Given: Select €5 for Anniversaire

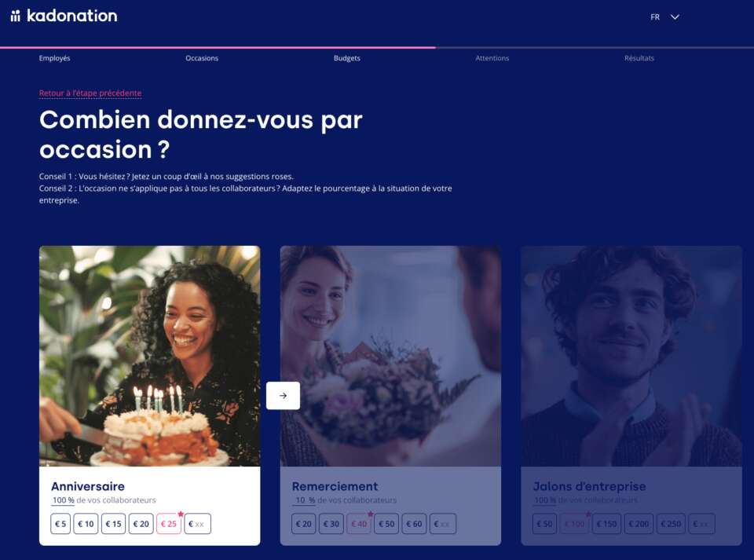Looking at the screenshot, I should (60, 524).
